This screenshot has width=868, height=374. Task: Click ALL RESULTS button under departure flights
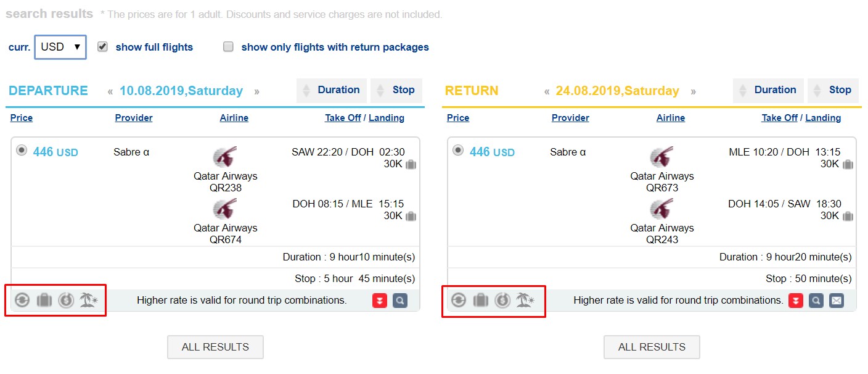tap(215, 347)
